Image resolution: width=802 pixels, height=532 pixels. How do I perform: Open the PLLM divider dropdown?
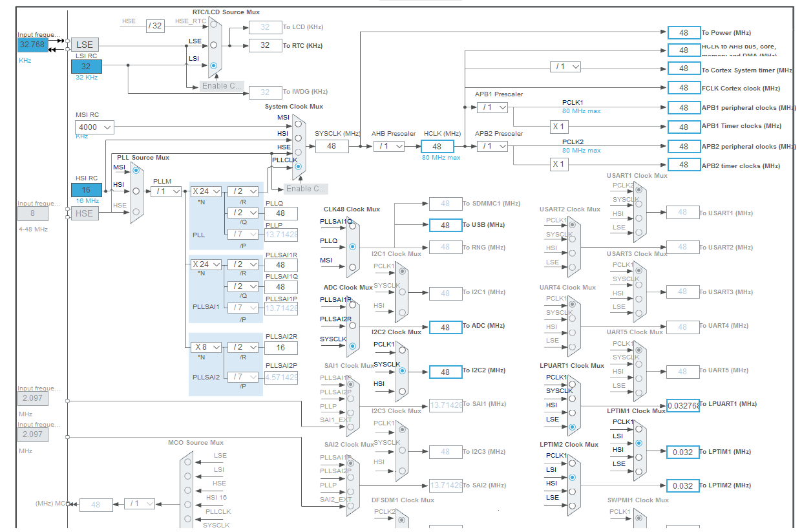click(166, 191)
